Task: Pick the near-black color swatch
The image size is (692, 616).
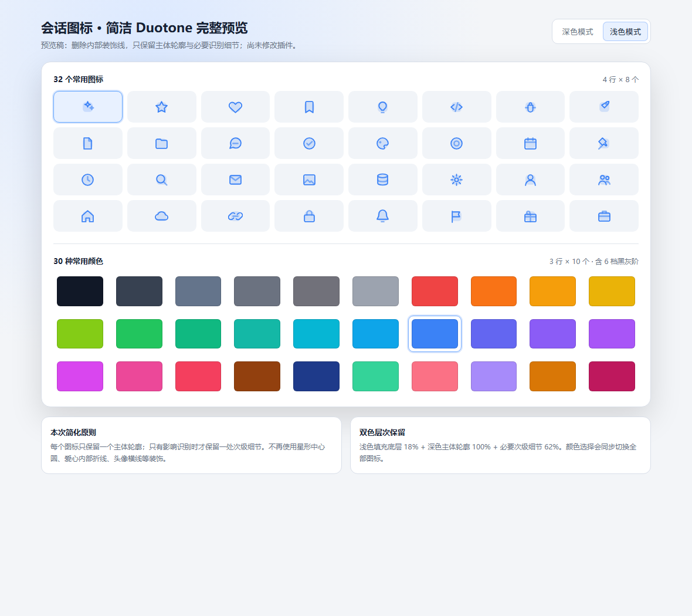Action: 80,292
